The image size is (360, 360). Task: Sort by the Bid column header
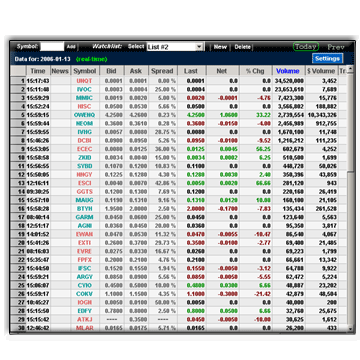[112, 71]
